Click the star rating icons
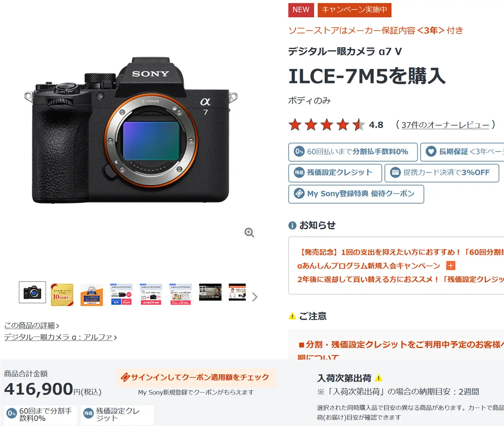Image resolution: width=504 pixels, height=426 pixels. (x=327, y=125)
